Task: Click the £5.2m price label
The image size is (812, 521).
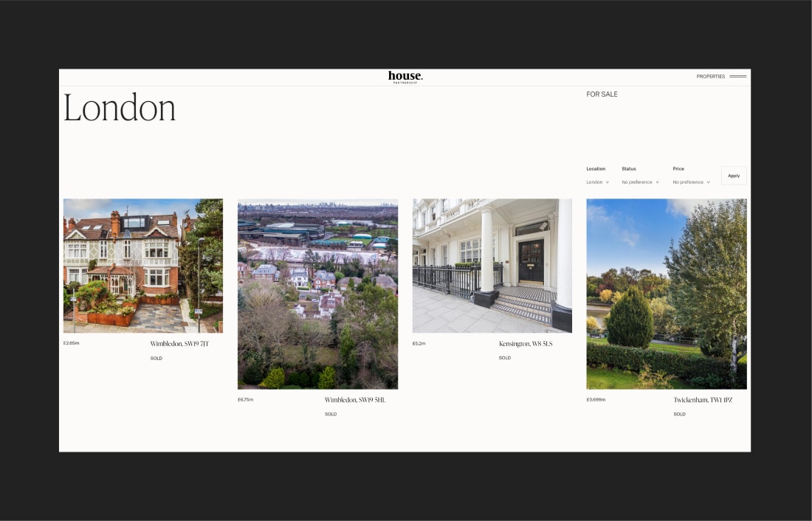Action: [x=419, y=343]
